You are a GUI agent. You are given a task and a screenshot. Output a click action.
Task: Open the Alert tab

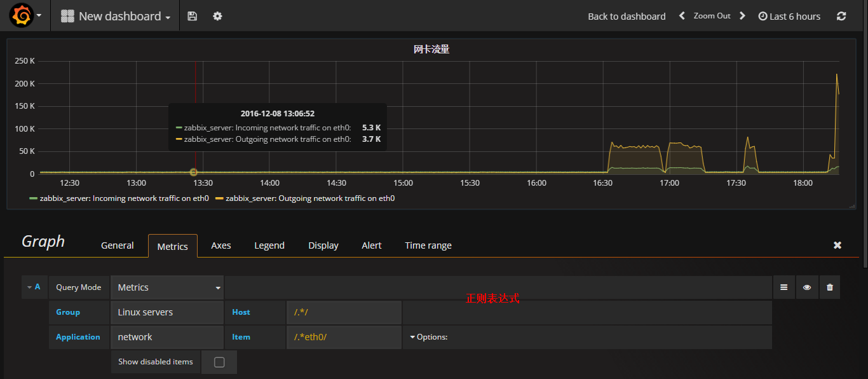click(x=372, y=245)
